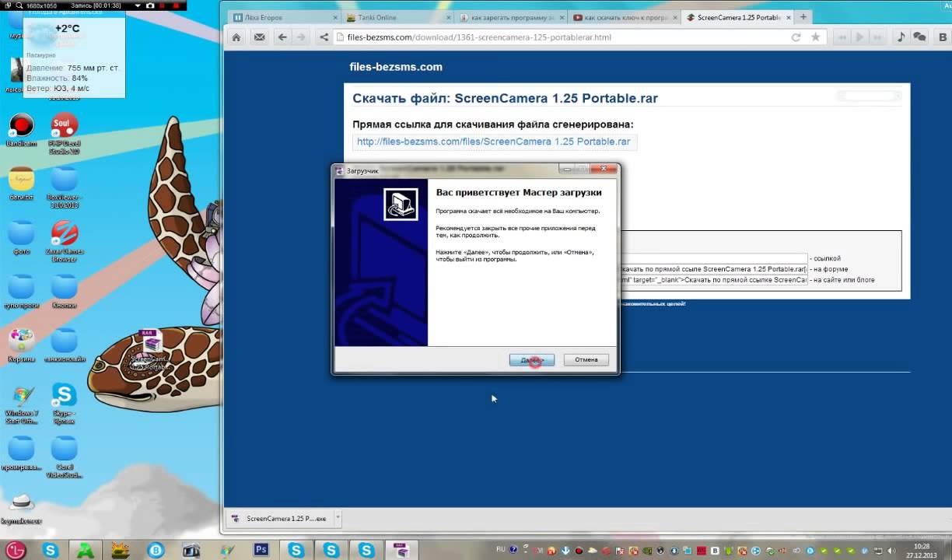This screenshot has height=560, width=952.
Task: Click the media previous track button in toolbar
Action: [841, 37]
